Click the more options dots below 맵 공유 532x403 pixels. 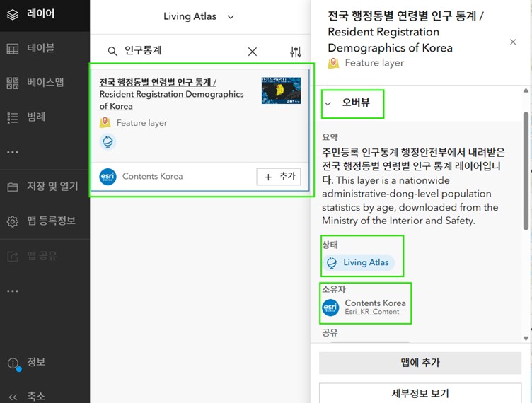[x=13, y=291]
